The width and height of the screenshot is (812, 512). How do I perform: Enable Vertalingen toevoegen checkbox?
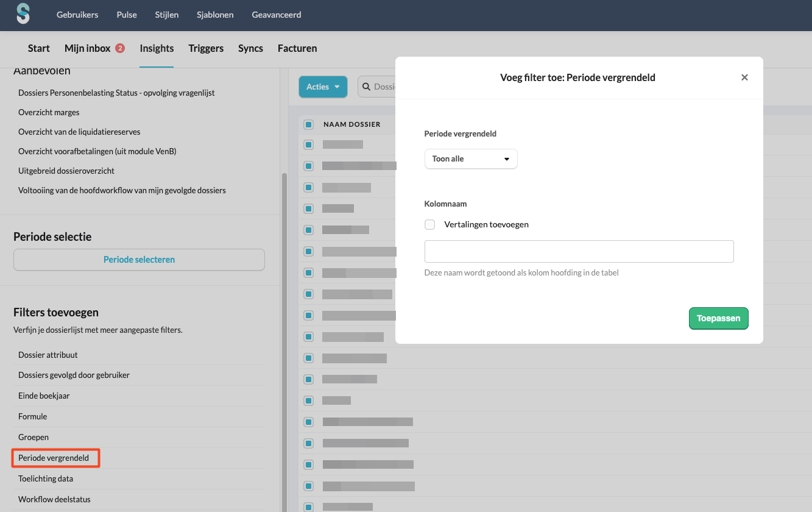[x=430, y=224]
